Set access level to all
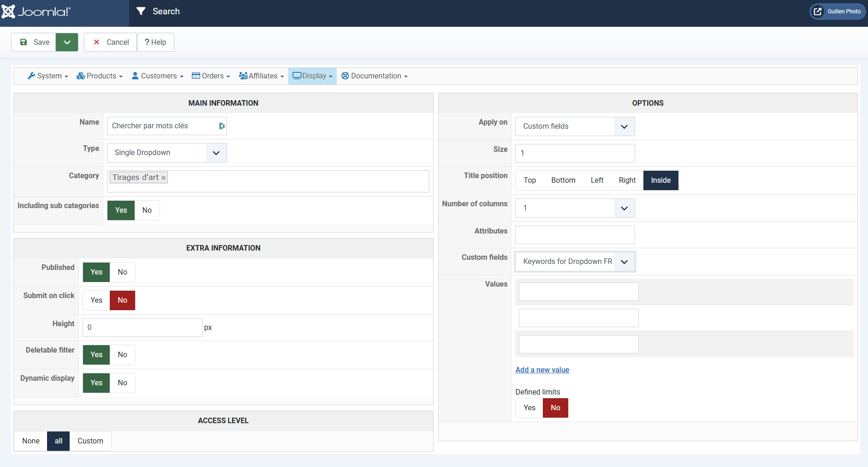The image size is (868, 467). 59,441
